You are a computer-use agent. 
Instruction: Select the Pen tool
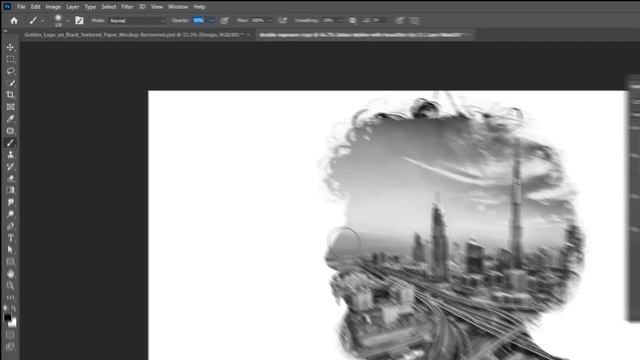point(11,226)
